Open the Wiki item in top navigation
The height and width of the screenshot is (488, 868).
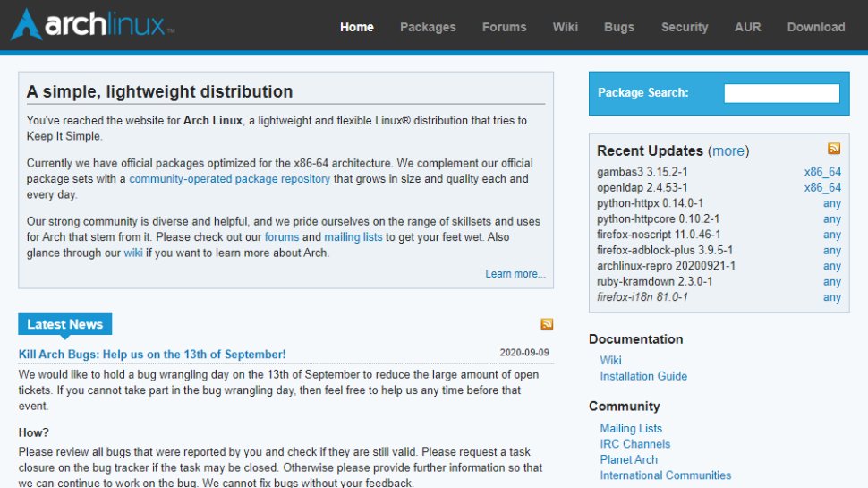click(x=566, y=27)
